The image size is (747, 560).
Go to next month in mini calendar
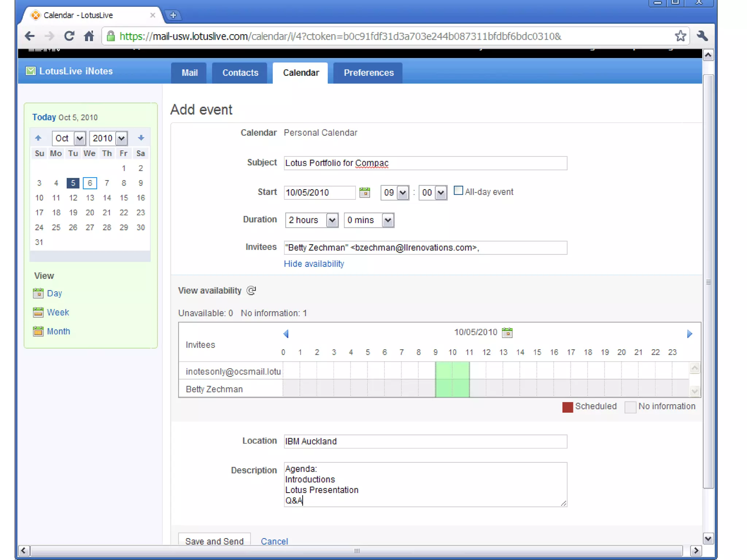[141, 138]
